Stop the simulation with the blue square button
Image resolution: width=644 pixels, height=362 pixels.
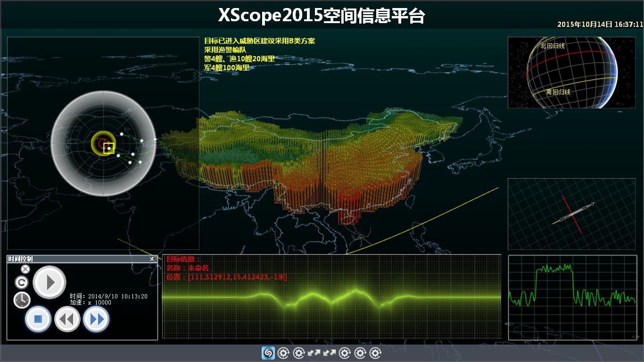pos(38,319)
